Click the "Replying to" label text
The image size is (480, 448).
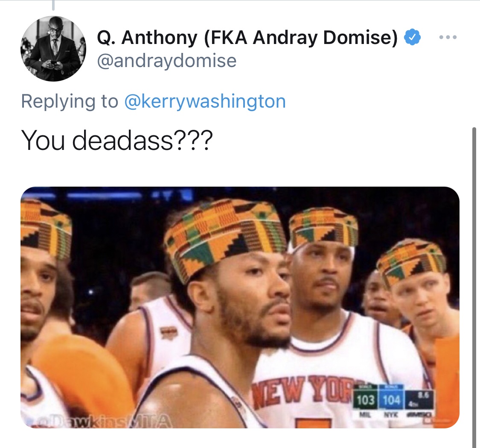(70, 101)
